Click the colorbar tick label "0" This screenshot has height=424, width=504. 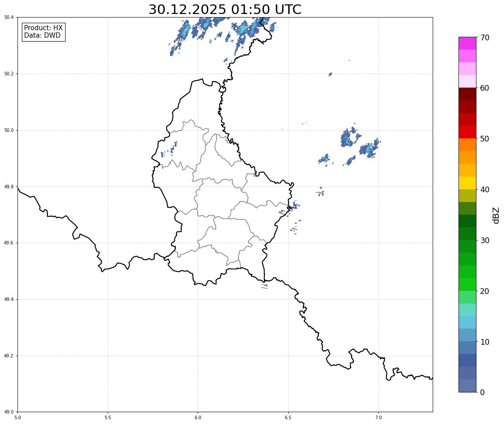(x=482, y=392)
